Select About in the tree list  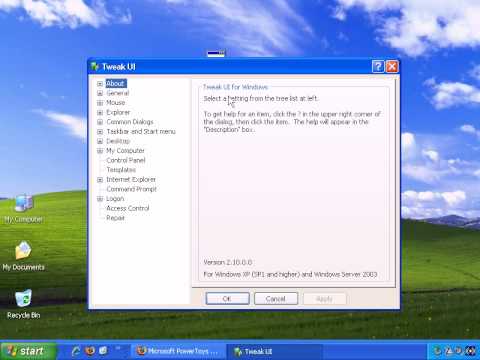click(116, 83)
